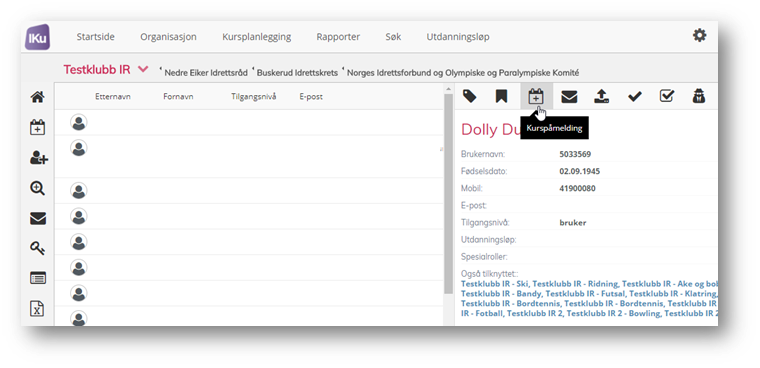
Task: Click the home icon in sidebar
Action: pyautogui.click(x=37, y=97)
